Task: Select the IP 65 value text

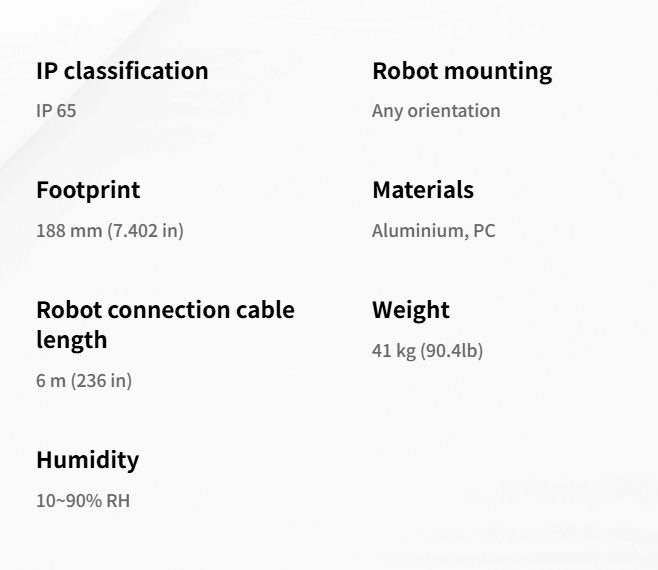Action: click(56, 110)
